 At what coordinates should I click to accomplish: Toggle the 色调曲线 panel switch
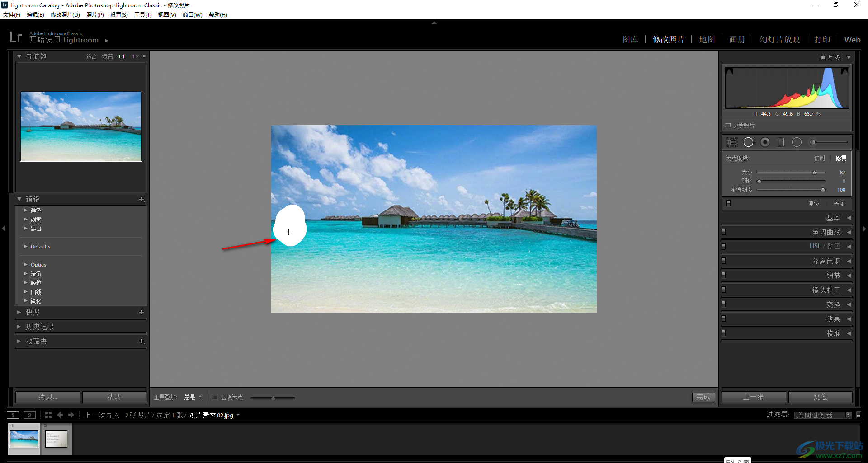click(x=724, y=232)
